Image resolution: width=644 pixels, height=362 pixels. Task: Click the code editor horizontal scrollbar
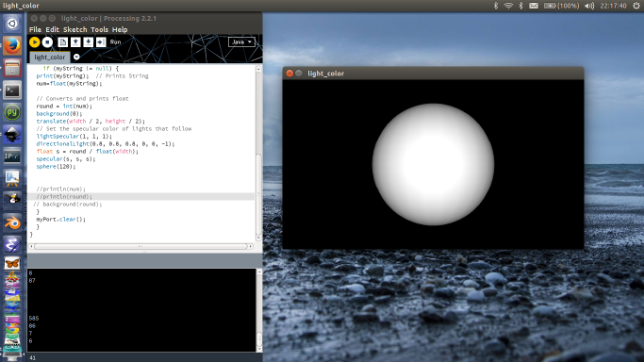click(140, 246)
